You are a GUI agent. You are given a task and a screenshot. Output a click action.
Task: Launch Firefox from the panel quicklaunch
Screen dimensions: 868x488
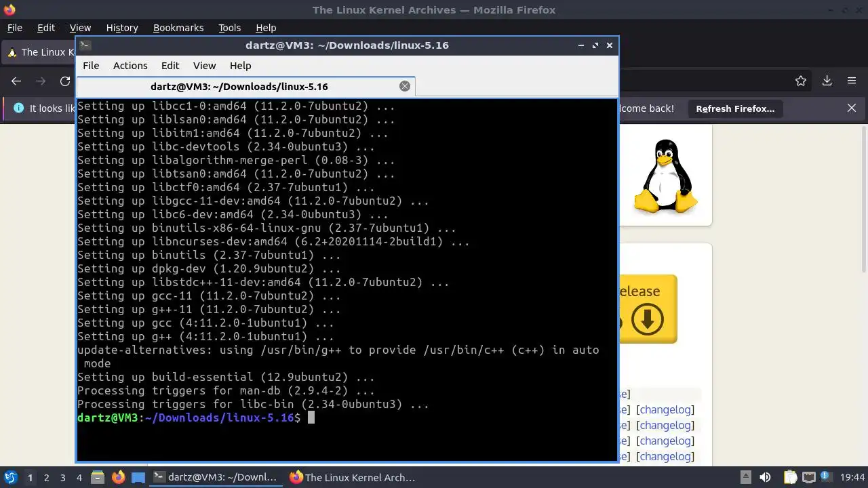(x=118, y=477)
